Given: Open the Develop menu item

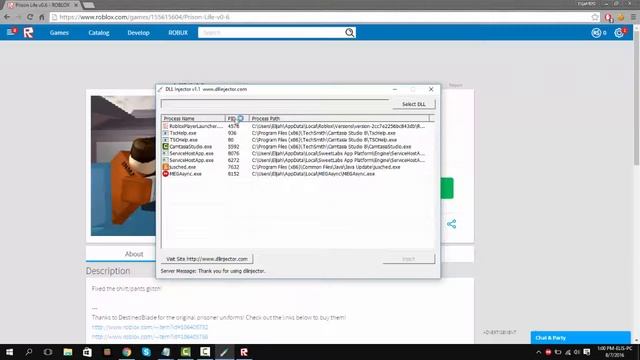Looking at the screenshot, I should 138,33.
